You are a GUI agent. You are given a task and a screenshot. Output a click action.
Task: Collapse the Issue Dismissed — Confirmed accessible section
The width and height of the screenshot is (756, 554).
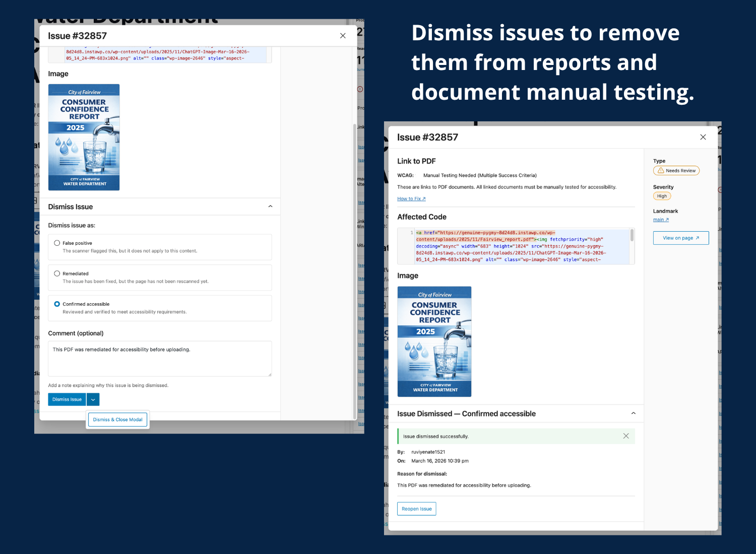click(634, 413)
